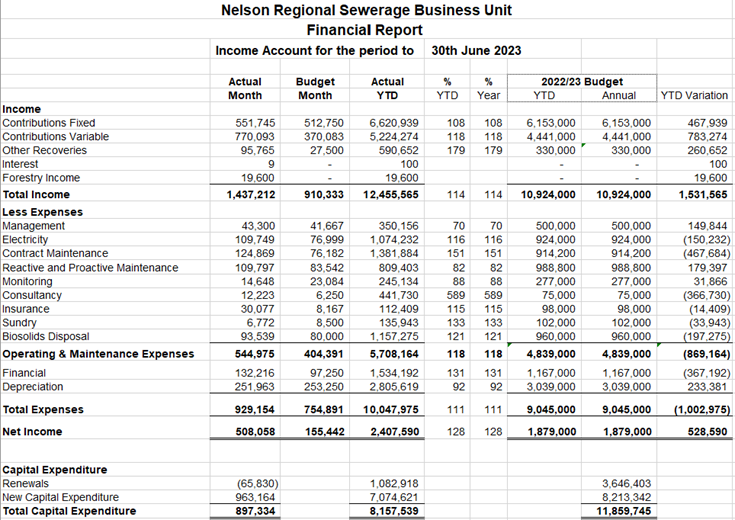Select Consultancy actual YTD value 441,730
735x520 pixels.
[x=398, y=295]
